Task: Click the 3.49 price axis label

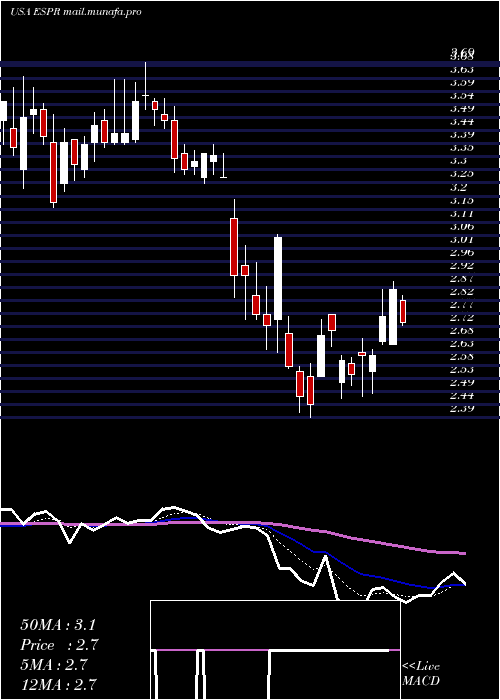Action: 462,108
